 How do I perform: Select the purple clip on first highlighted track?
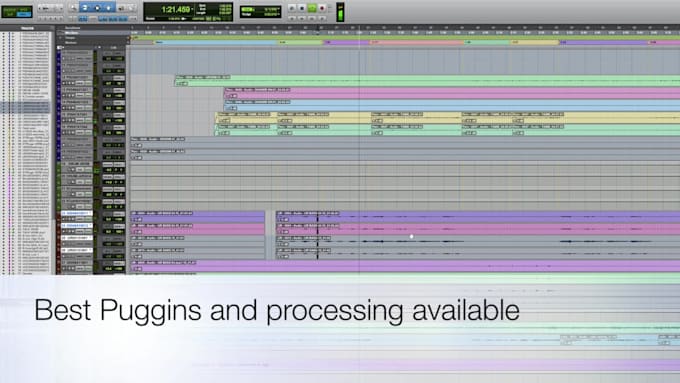(x=198, y=217)
